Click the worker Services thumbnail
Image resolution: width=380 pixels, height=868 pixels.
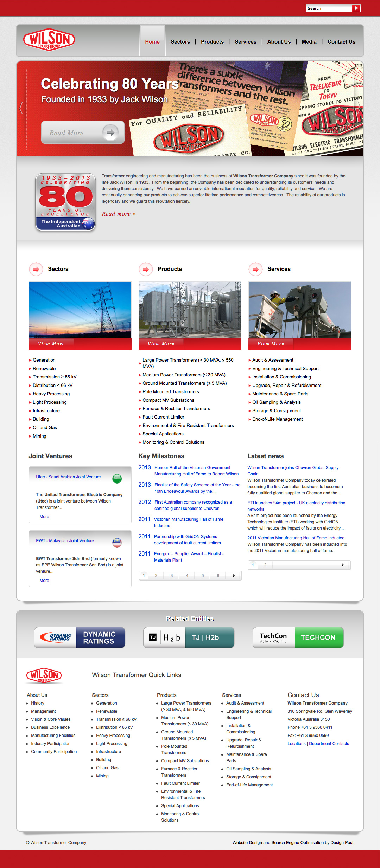[300, 310]
